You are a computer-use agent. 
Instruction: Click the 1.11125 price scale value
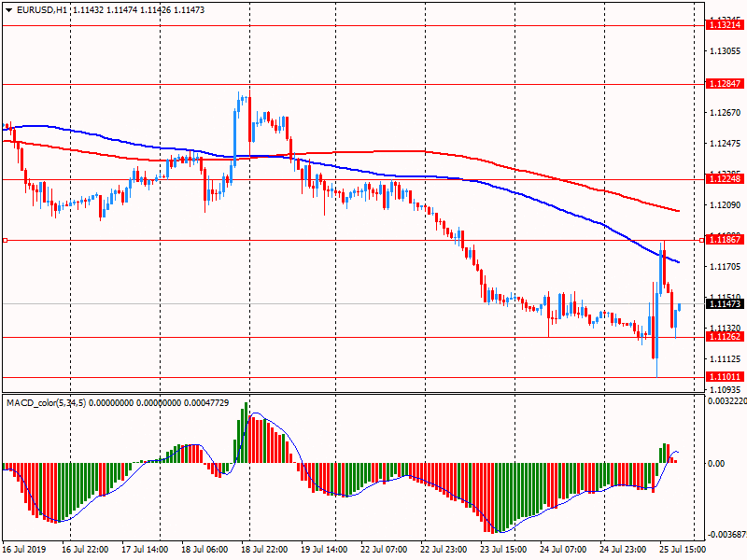(x=726, y=358)
